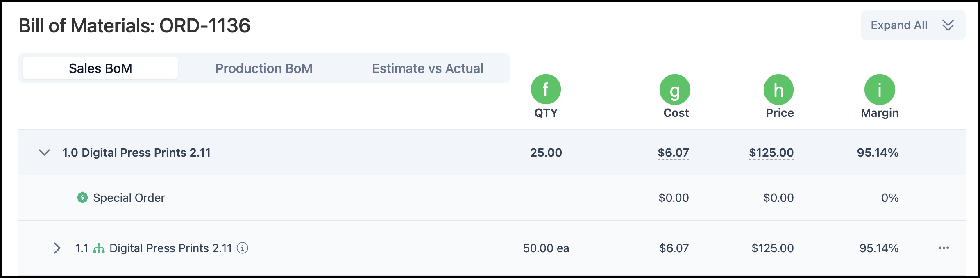
Task: Collapse the 1.0 Digital Press Prints row
Action: pyautogui.click(x=44, y=153)
